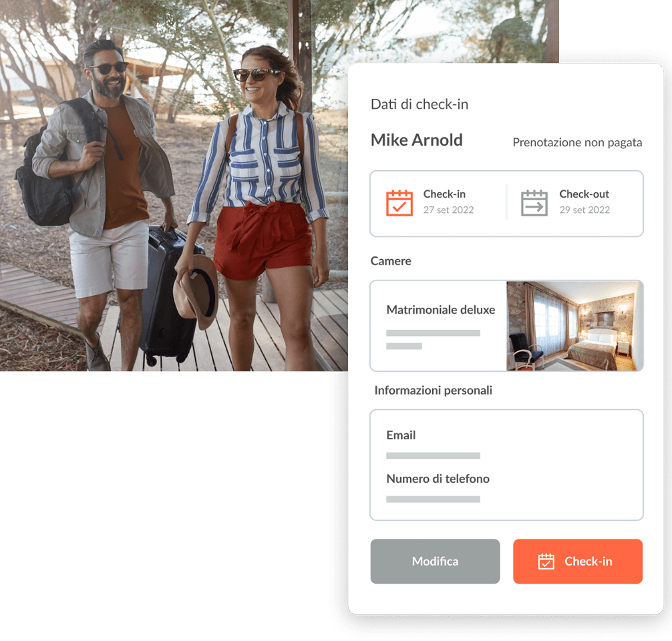Click the Prenotazione non pagata status
Image resolution: width=672 pixels, height=641 pixels.
(x=577, y=143)
